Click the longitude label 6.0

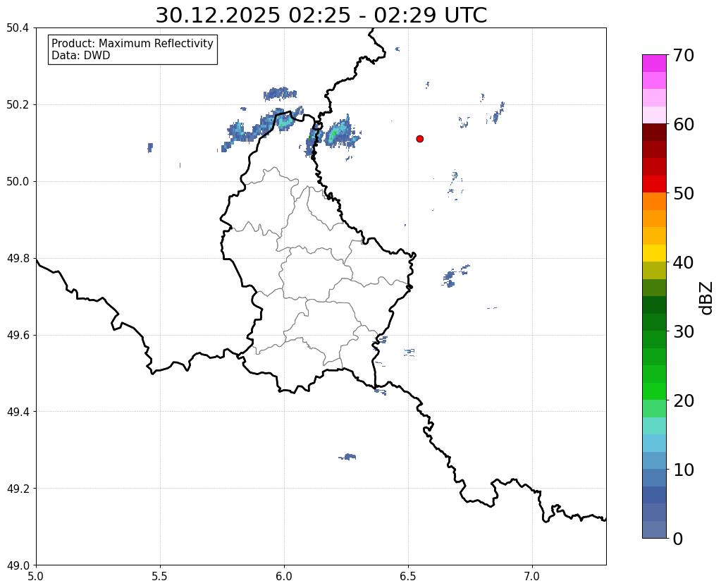tap(284, 576)
